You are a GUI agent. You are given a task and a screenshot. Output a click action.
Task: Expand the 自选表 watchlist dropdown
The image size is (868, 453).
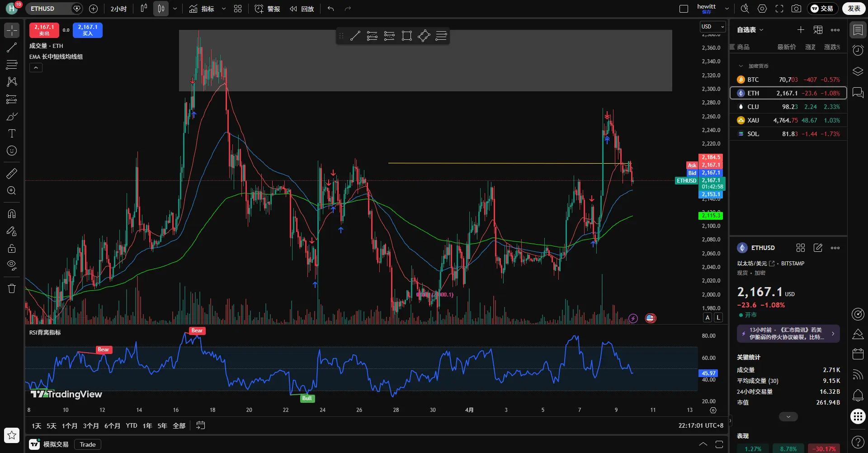point(750,30)
